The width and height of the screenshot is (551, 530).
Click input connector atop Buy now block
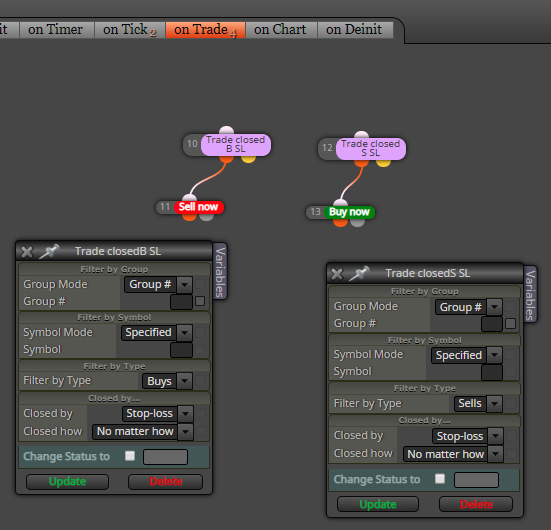340,203
